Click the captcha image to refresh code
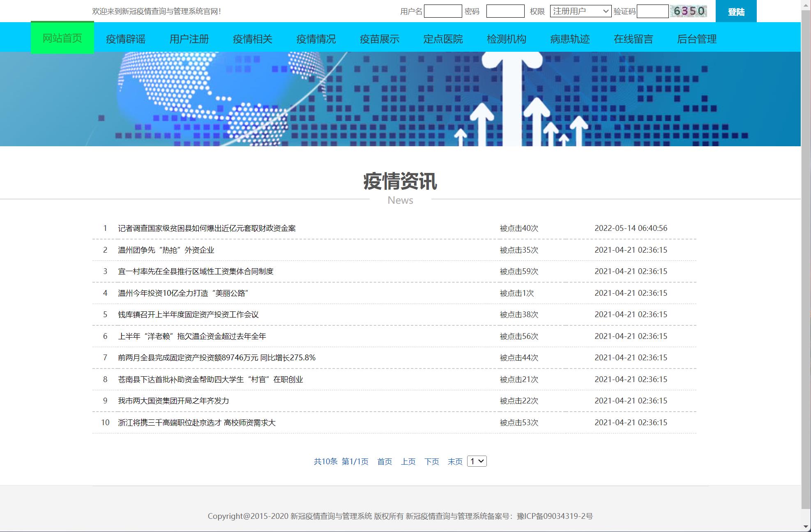Screen dimensions: 811x532 688,11
